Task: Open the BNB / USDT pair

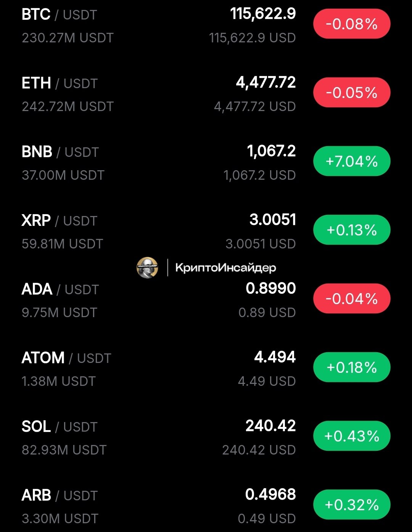Action: click(x=206, y=163)
